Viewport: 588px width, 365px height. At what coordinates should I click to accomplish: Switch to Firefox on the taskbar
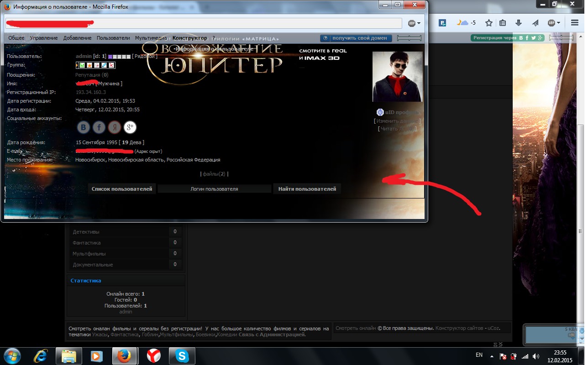point(124,355)
